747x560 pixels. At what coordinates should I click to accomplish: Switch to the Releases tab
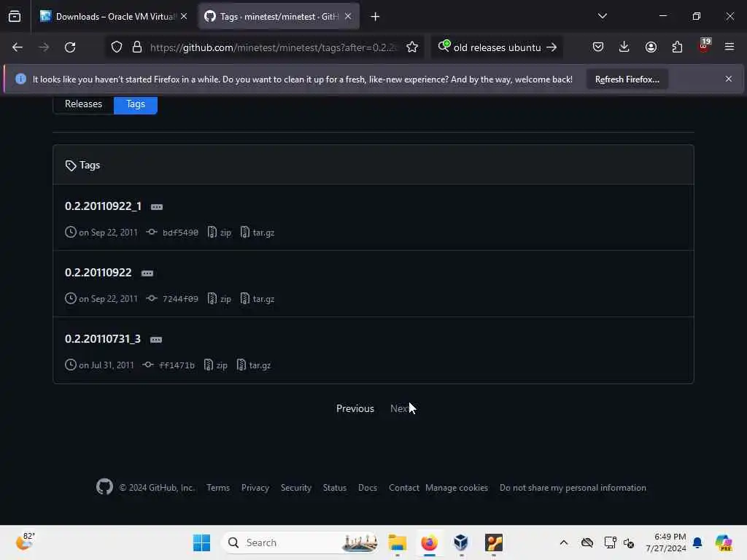[x=83, y=104]
